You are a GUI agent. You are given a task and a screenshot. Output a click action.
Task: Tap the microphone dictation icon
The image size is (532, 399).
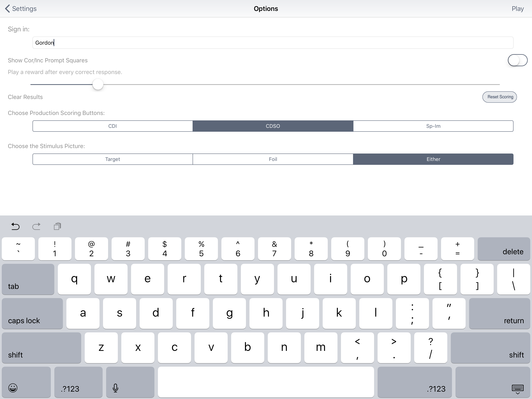(x=115, y=388)
